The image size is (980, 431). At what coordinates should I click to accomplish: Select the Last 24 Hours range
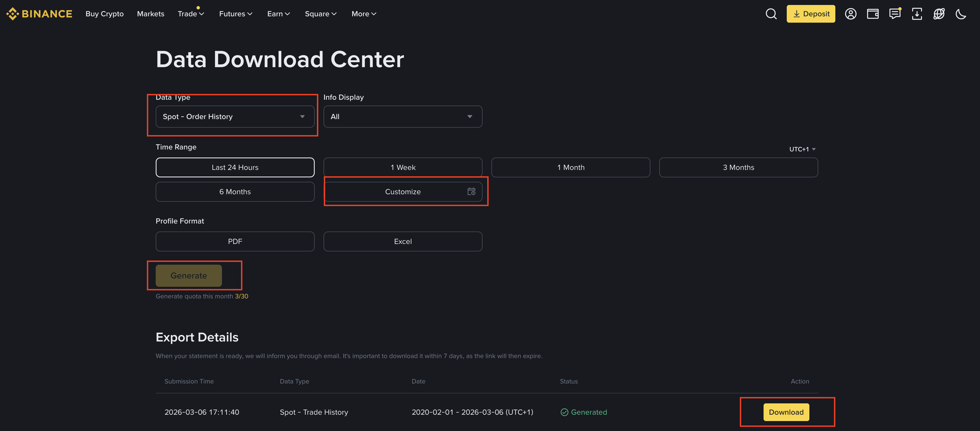[x=235, y=167]
